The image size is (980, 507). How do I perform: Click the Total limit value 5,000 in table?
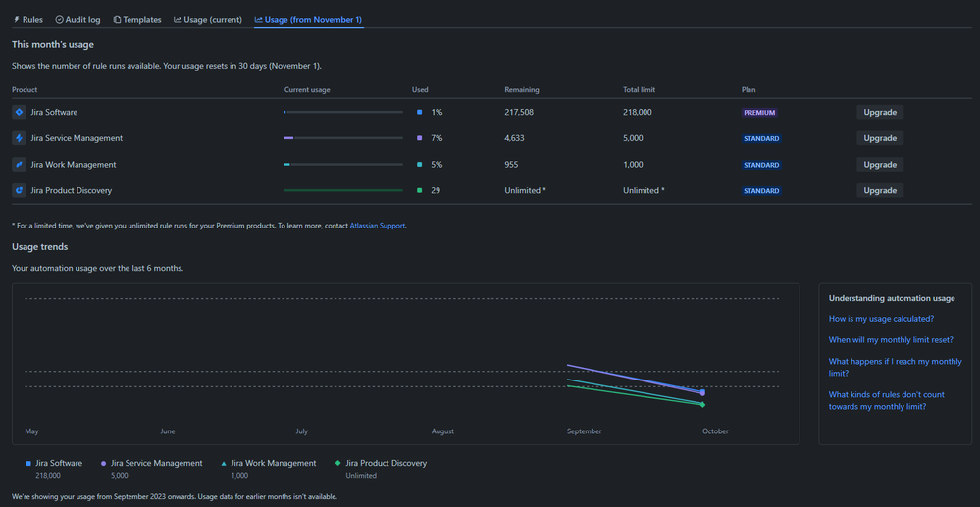[633, 138]
